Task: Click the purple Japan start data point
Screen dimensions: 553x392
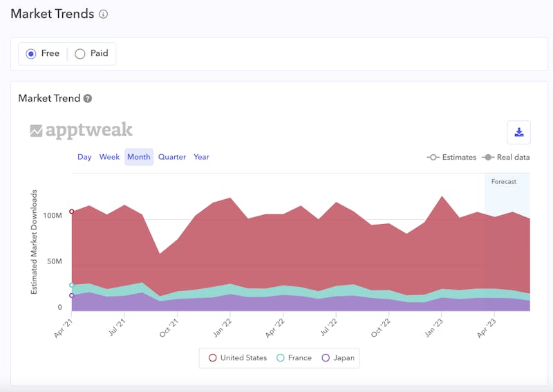Action: click(x=72, y=295)
